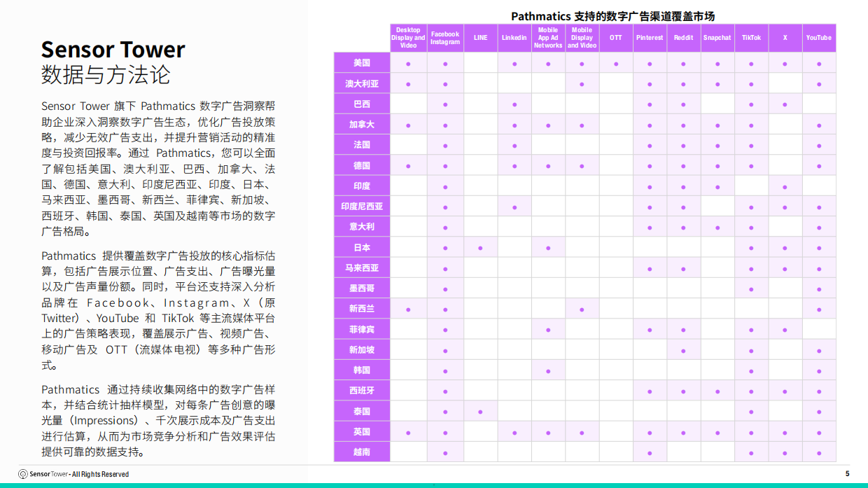The height and width of the screenshot is (488, 868).
Task: Select the "菲律宾" row label
Action: tap(362, 329)
